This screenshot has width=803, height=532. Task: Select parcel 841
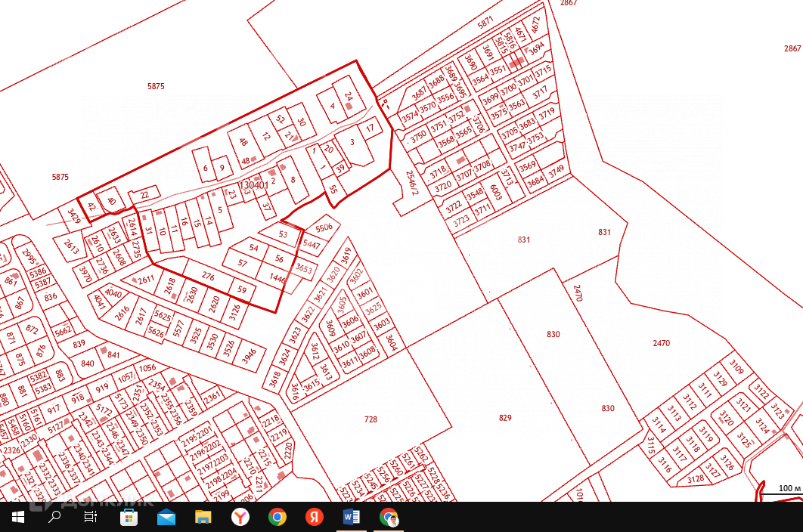click(113, 355)
